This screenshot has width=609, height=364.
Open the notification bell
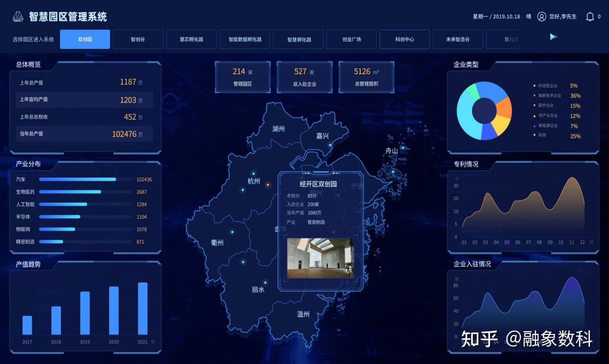click(x=590, y=16)
